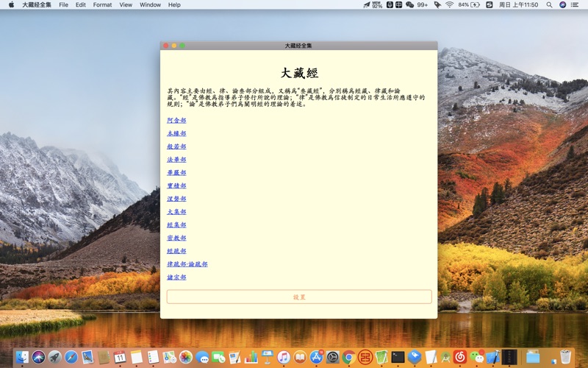Open the 大集部 link

(x=176, y=212)
